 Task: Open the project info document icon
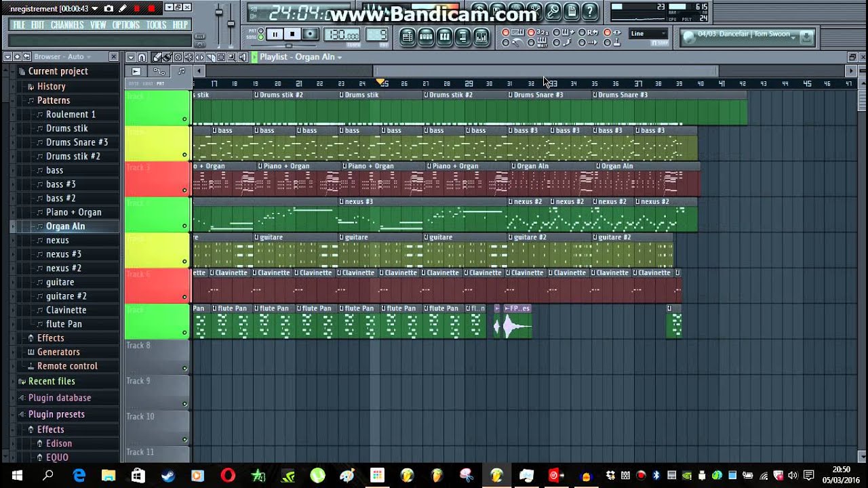tap(572, 11)
